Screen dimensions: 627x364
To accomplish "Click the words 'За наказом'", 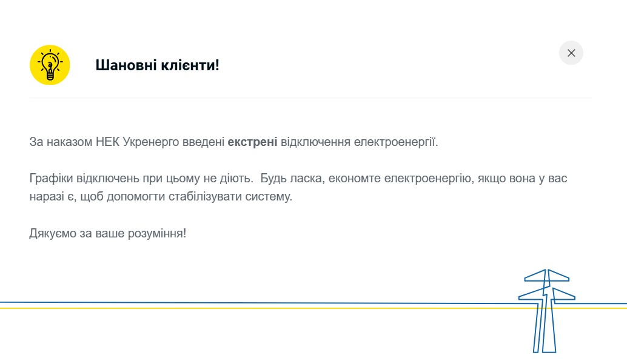I will tap(55, 142).
